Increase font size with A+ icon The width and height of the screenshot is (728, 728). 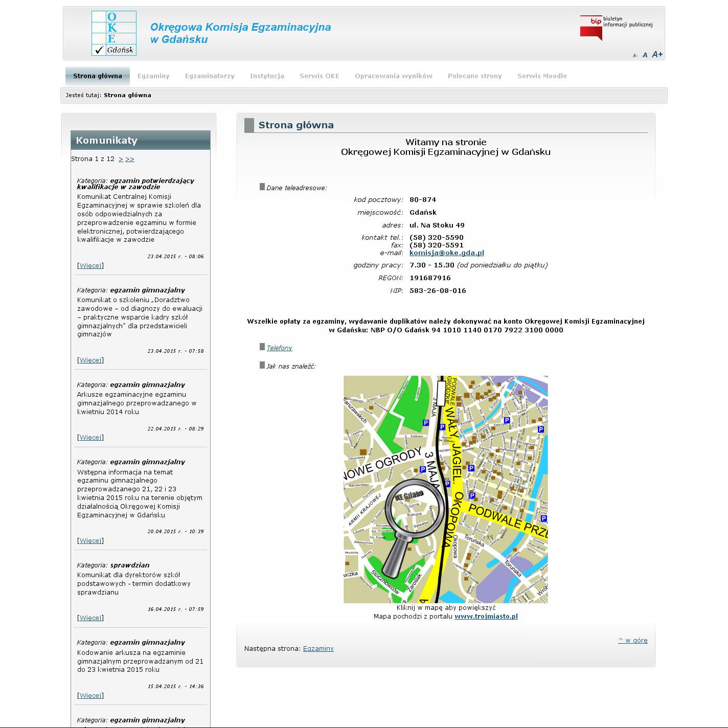(657, 54)
